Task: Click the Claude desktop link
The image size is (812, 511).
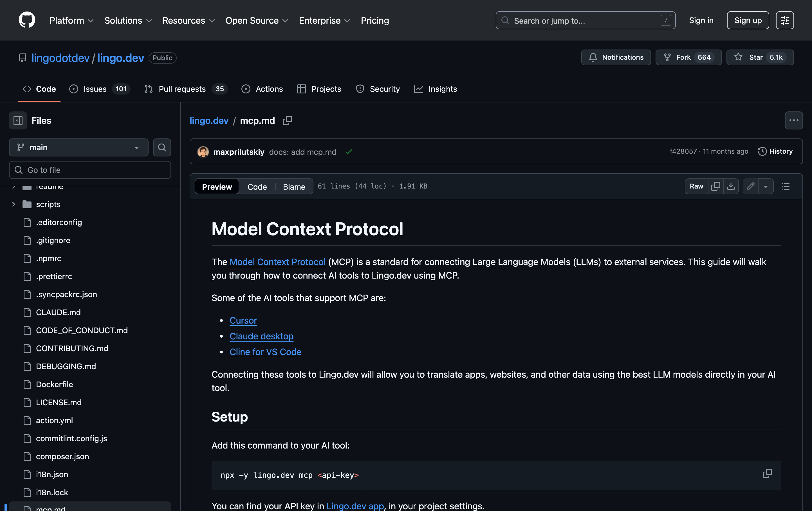Action: 261,336
